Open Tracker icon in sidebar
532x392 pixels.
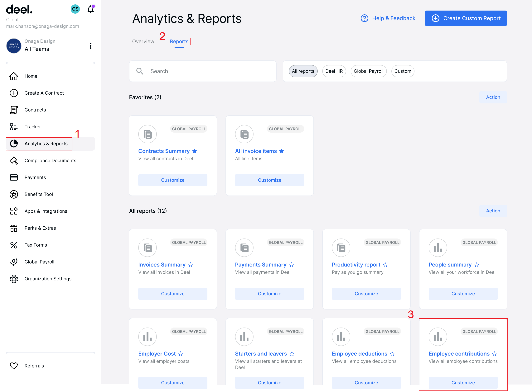coord(14,127)
